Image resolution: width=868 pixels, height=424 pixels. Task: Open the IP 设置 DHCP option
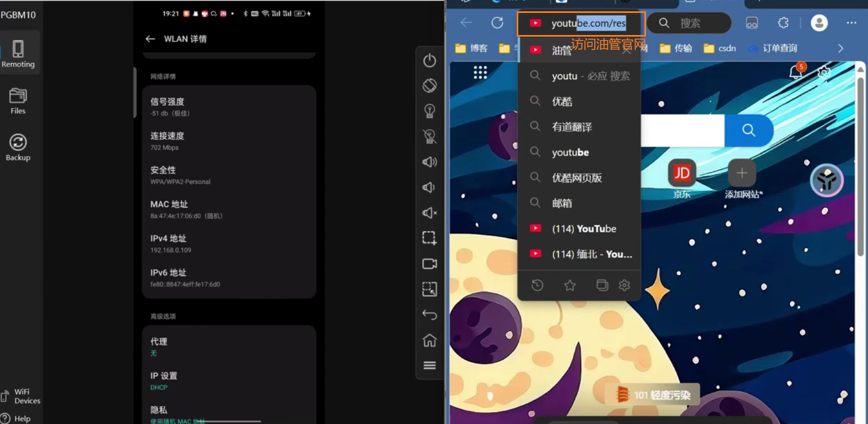point(229,381)
